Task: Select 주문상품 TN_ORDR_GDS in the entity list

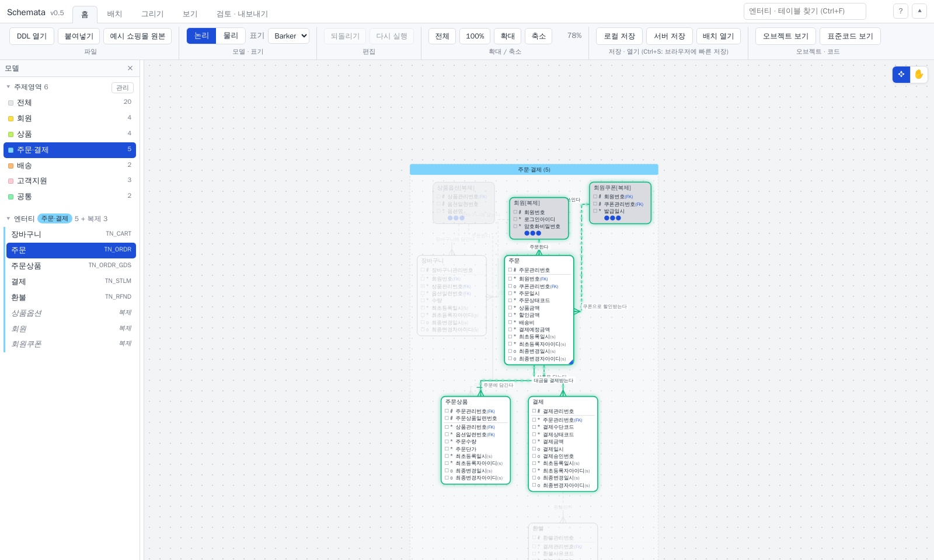Action: pyautogui.click(x=71, y=266)
